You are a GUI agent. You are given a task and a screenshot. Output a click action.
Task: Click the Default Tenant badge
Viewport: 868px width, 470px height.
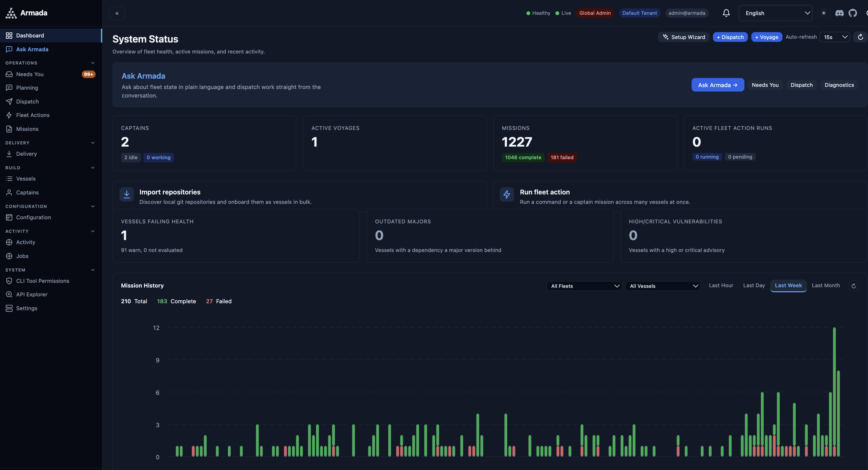click(639, 13)
